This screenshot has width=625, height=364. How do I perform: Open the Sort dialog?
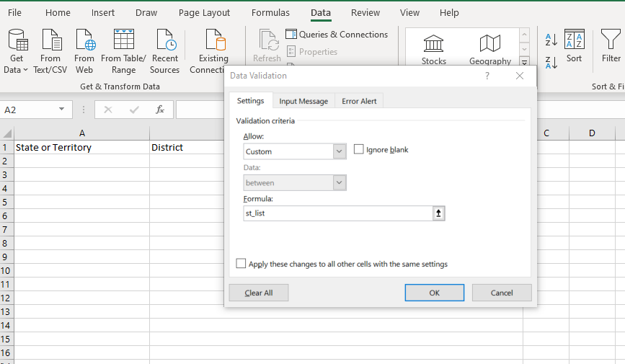click(x=574, y=46)
